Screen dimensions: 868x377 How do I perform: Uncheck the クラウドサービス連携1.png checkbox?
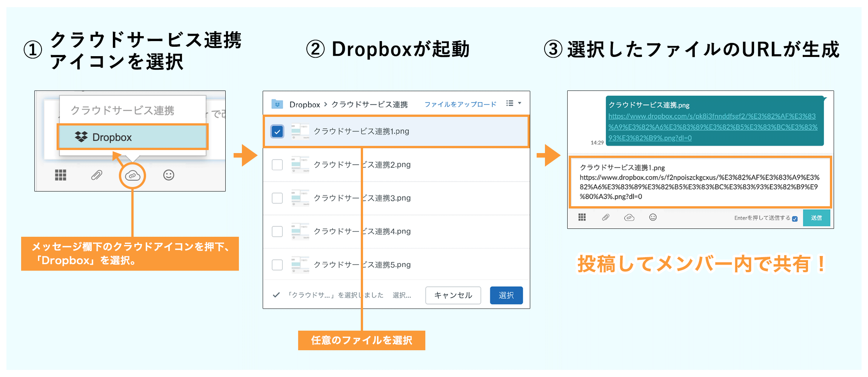[x=277, y=132]
